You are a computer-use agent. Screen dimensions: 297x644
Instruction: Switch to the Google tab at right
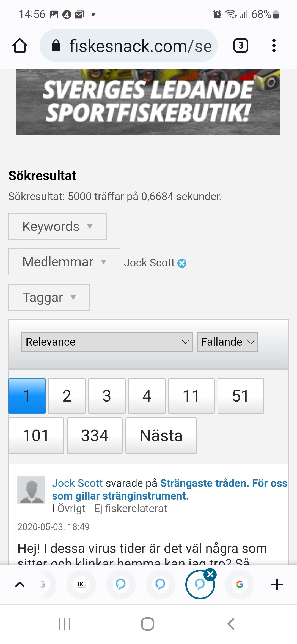(240, 584)
